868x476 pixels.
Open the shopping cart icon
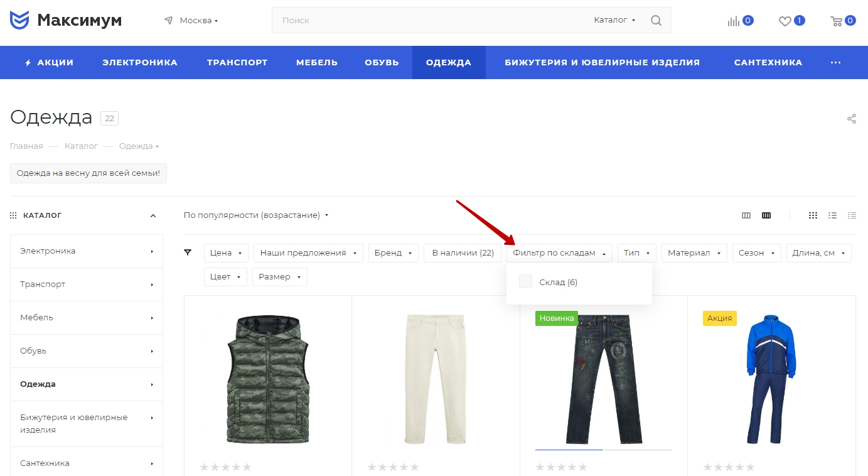(836, 21)
